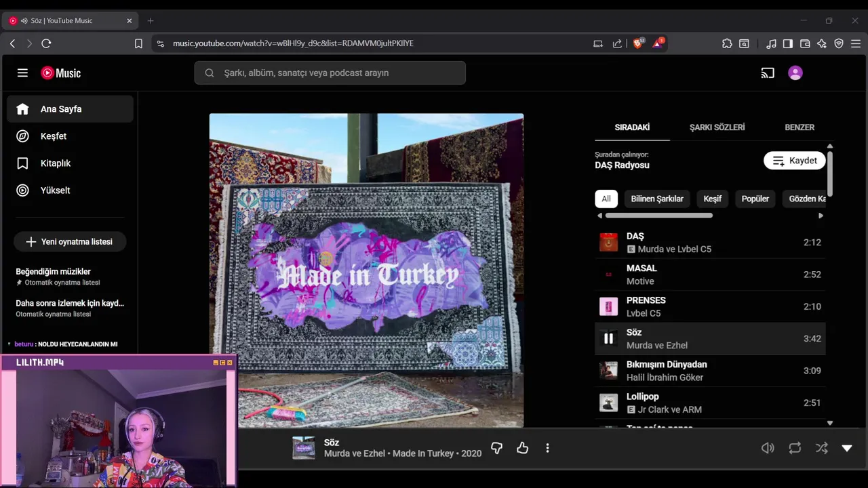Viewport: 868px width, 488px height.
Task: Toggle repeat mode
Action: [795, 448]
